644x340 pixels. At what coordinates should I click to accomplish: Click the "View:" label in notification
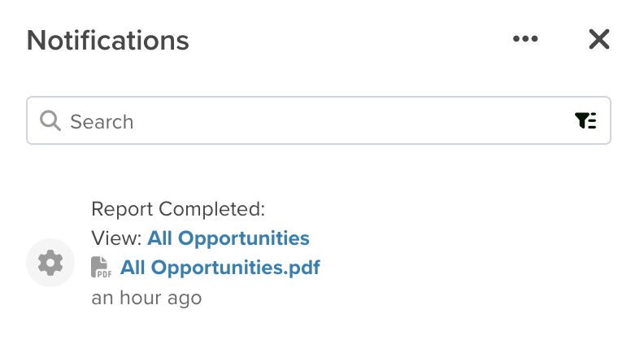point(116,238)
